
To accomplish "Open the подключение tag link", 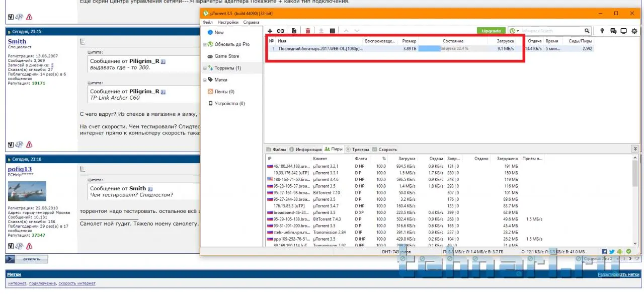I will pos(42,283).
